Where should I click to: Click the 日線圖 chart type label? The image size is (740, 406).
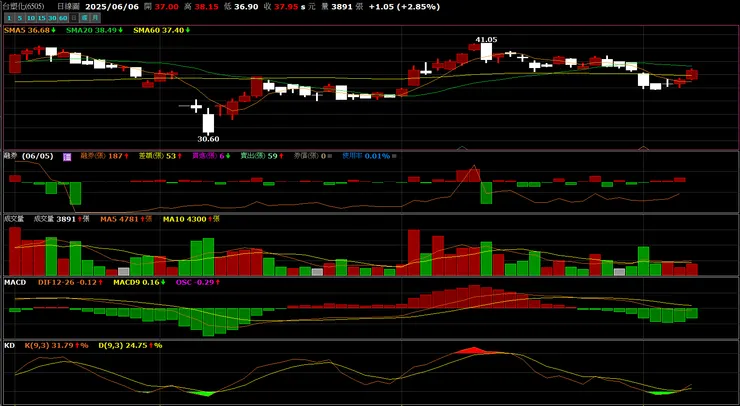(68, 7)
